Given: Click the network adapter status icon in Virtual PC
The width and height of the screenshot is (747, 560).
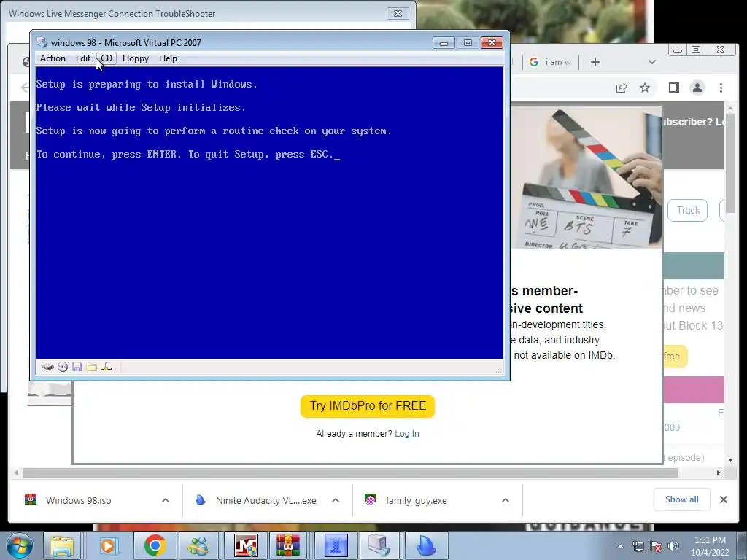Looking at the screenshot, I should tap(107, 367).
